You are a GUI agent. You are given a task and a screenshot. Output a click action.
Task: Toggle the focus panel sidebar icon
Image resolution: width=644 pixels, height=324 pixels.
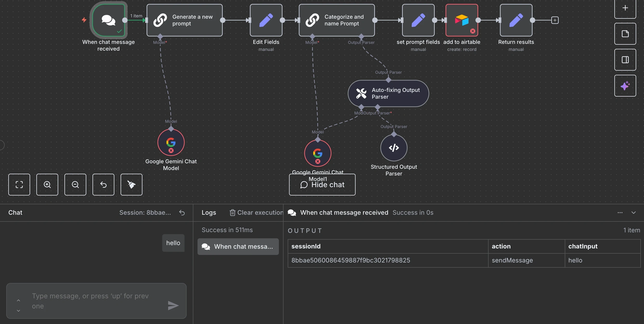[625, 60]
